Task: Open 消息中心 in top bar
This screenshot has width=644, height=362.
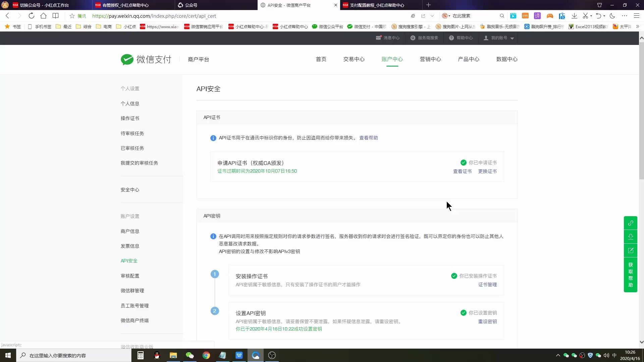Action: point(388,38)
